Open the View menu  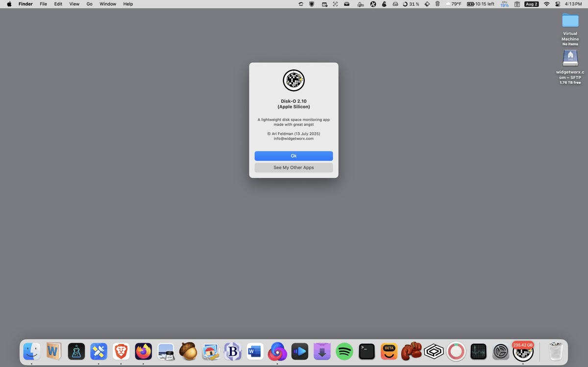point(74,4)
